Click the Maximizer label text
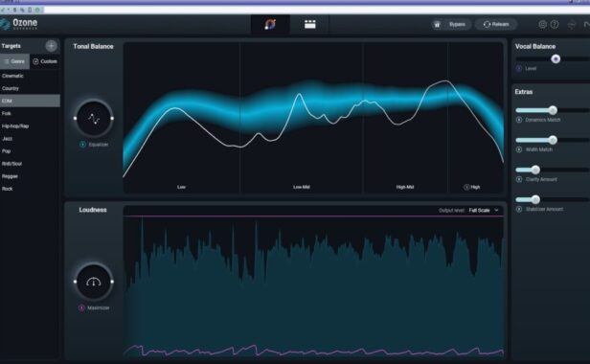This screenshot has width=590, height=364. tap(99, 307)
